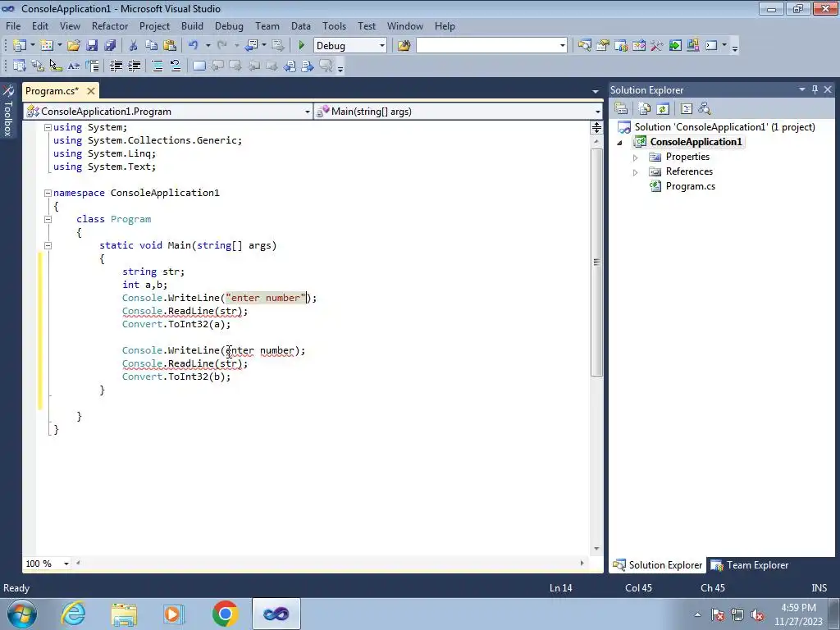
Task: Cut selection with the scissors icon
Action: click(x=134, y=46)
